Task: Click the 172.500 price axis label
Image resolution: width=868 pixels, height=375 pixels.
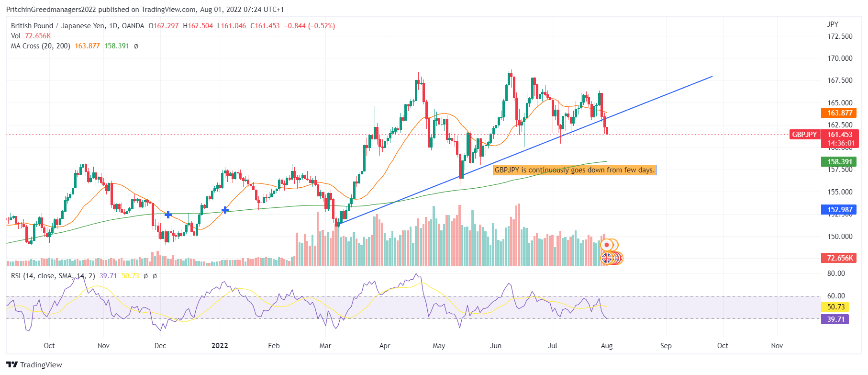Action: (840, 36)
